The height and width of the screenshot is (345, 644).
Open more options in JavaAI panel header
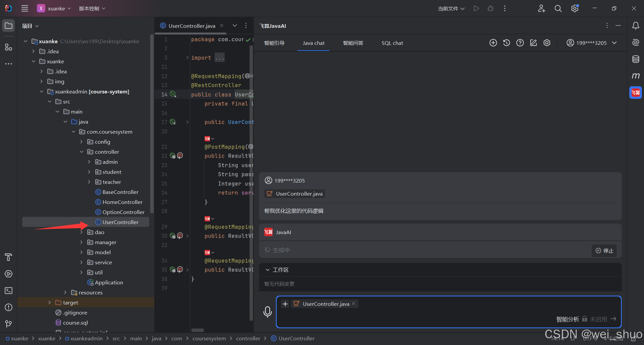point(607,26)
